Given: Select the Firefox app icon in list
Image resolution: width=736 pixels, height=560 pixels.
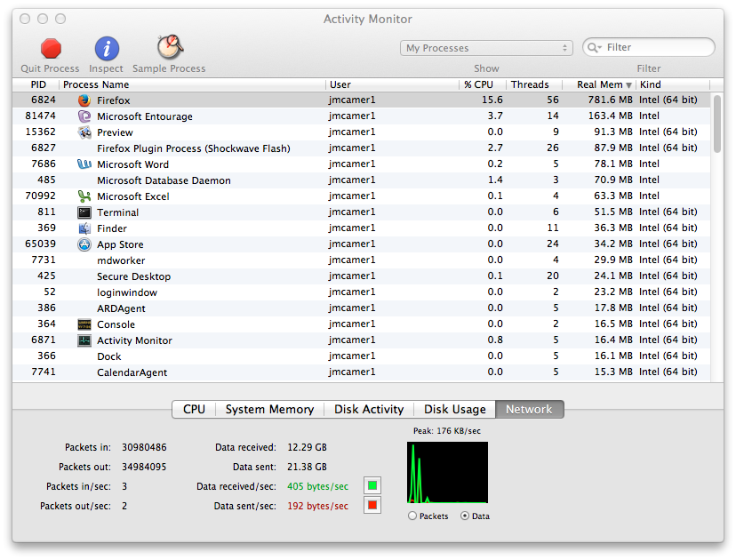Looking at the screenshot, I should [84, 100].
